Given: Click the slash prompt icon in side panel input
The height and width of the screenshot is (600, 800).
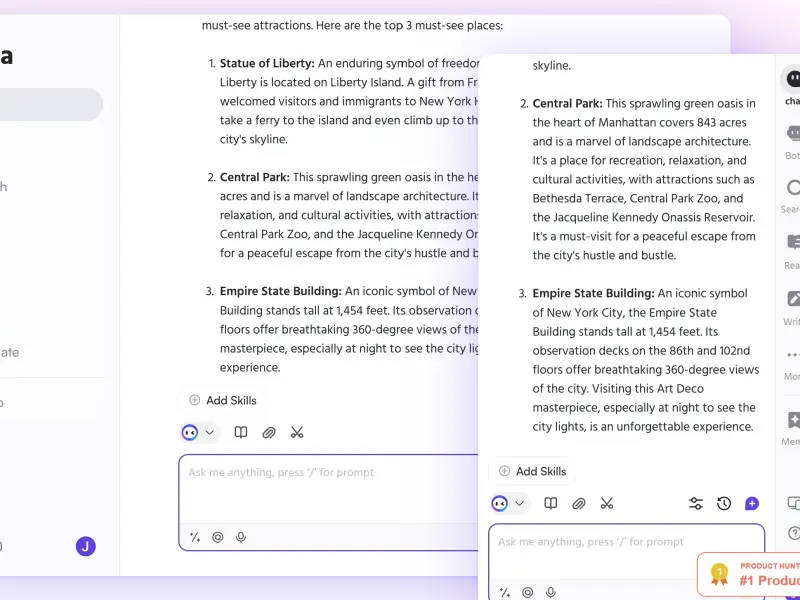Looking at the screenshot, I should click(x=505, y=592).
